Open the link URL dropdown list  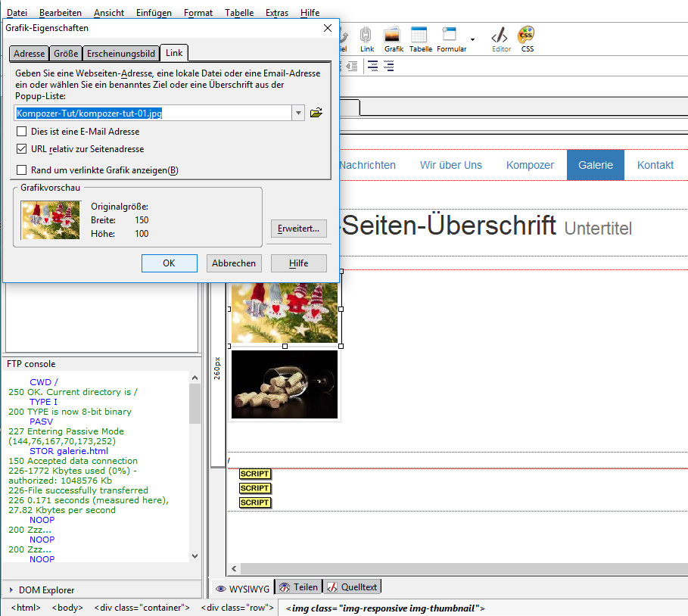pos(299,113)
